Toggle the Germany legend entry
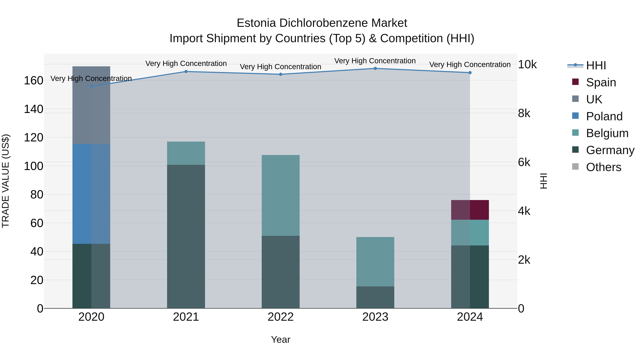This screenshot has width=644, height=362. tap(603, 150)
